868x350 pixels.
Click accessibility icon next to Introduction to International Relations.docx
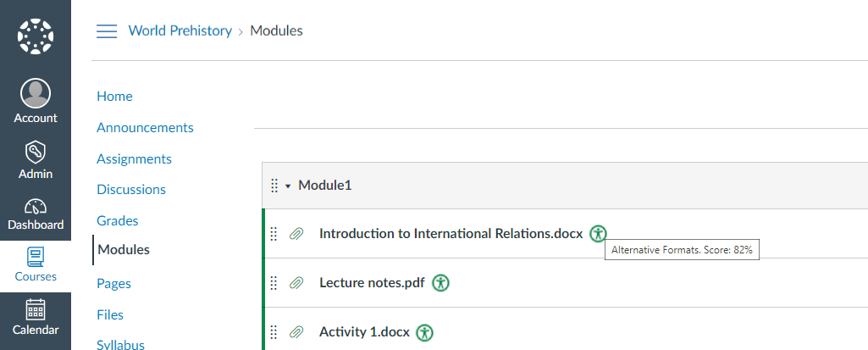pos(598,234)
